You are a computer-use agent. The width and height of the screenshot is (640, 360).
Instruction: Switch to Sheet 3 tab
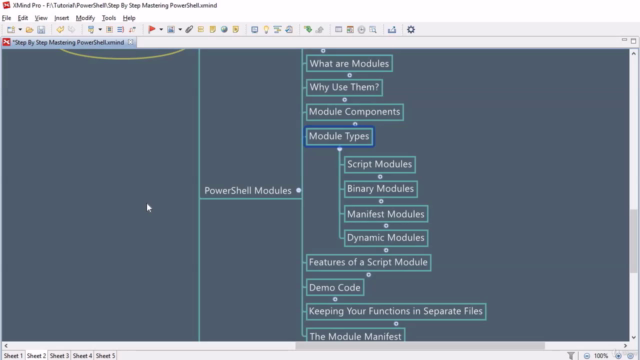(x=59, y=356)
